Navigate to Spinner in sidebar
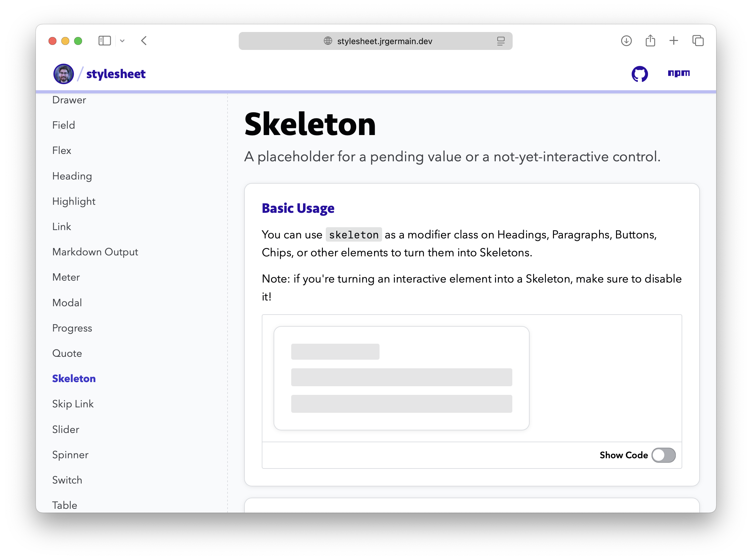 click(x=70, y=455)
